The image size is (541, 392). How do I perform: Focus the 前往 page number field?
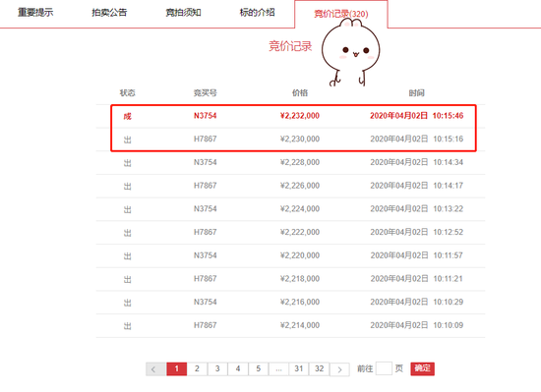click(x=384, y=368)
